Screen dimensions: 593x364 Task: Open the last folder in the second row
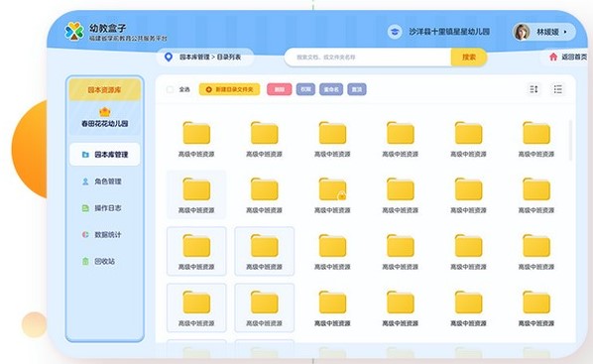(x=536, y=189)
